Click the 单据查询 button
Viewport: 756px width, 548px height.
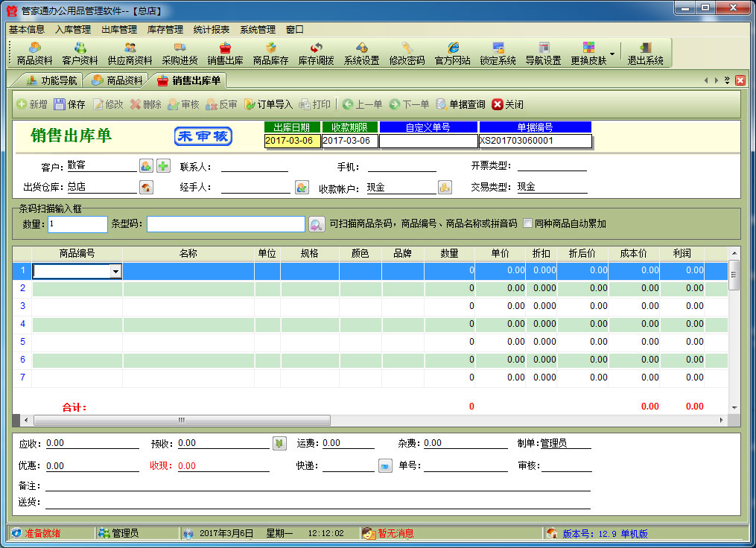pyautogui.click(x=460, y=104)
